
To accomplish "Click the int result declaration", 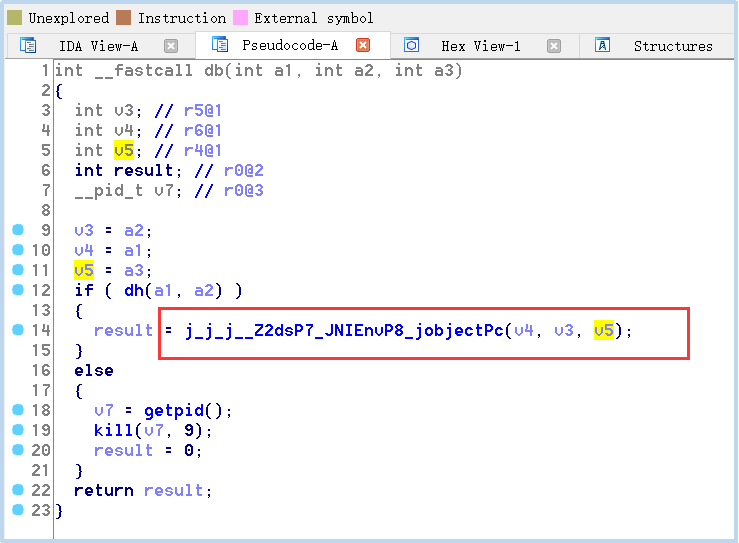I will 128,170.
